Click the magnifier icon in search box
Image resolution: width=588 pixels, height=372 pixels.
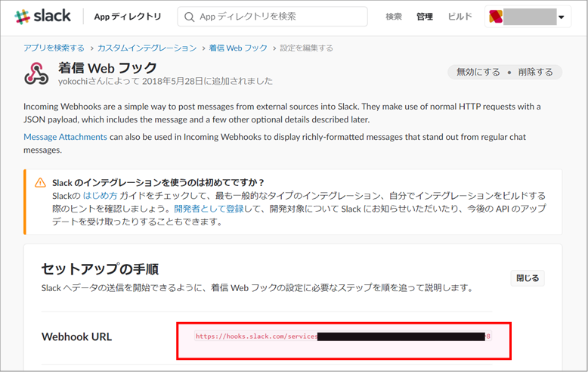click(190, 17)
